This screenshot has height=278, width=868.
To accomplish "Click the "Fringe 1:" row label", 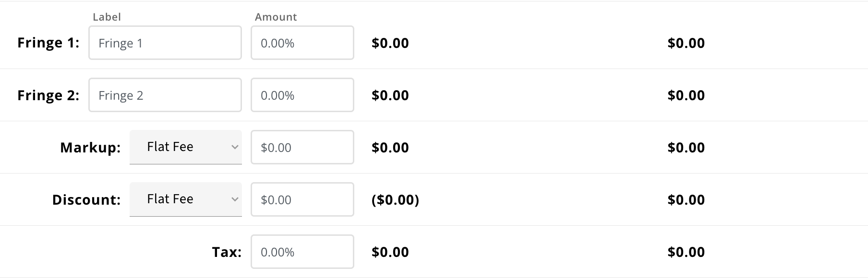I will (x=48, y=43).
